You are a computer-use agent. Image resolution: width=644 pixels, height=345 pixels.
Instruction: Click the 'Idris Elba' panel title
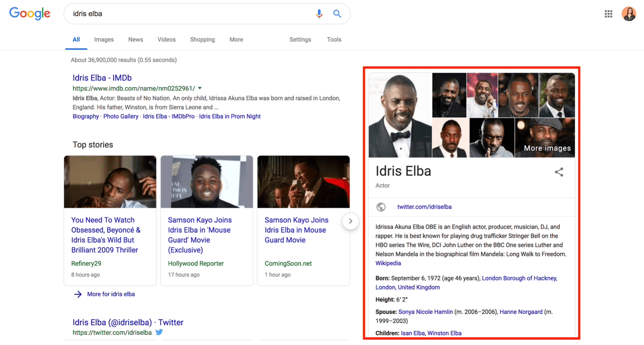coord(403,171)
